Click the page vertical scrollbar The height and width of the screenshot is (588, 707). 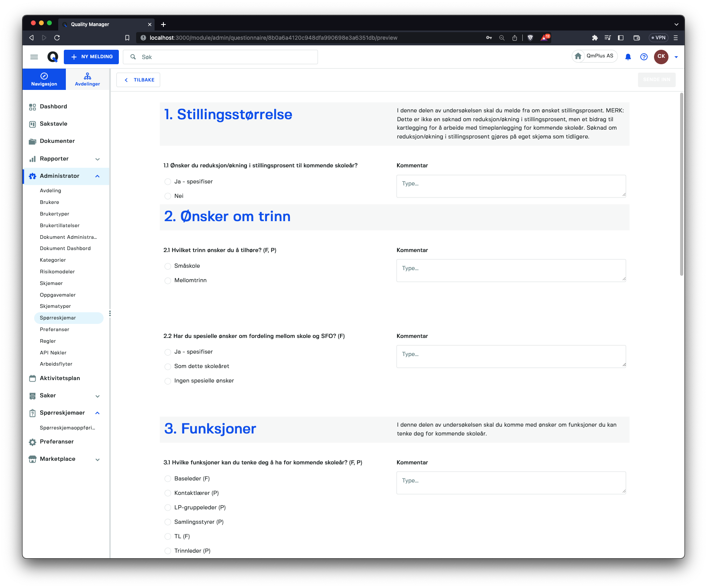[682, 185]
